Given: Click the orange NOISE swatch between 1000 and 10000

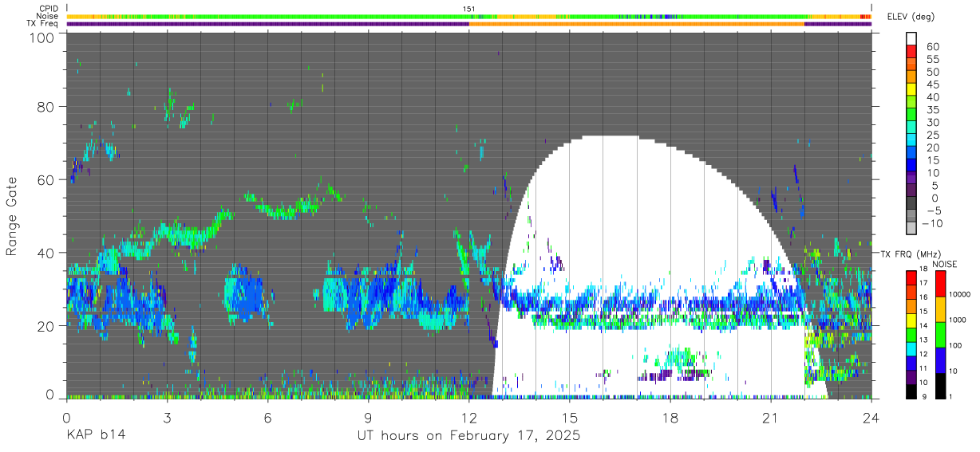Looking at the screenshot, I should (x=940, y=308).
